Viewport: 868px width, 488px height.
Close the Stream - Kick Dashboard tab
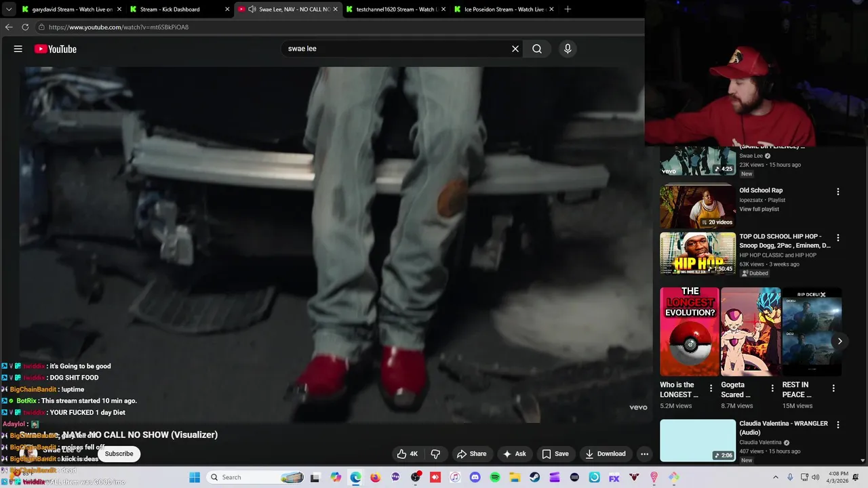pyautogui.click(x=227, y=9)
